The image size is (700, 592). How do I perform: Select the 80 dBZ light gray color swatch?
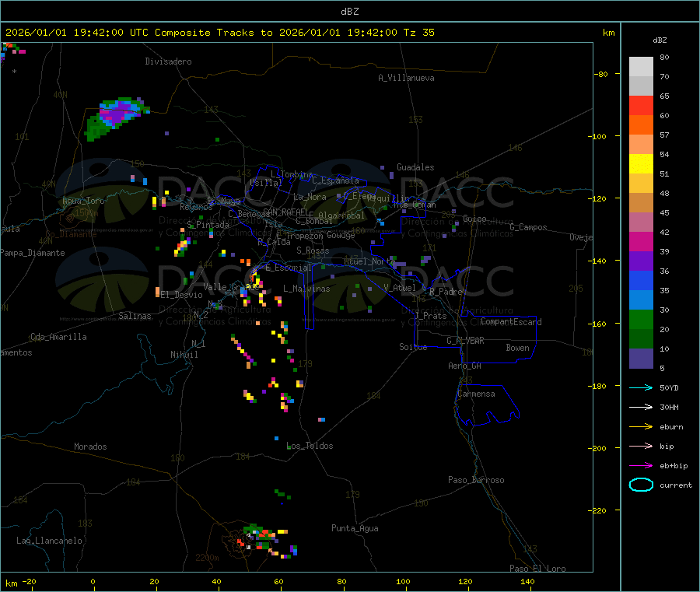point(641,67)
